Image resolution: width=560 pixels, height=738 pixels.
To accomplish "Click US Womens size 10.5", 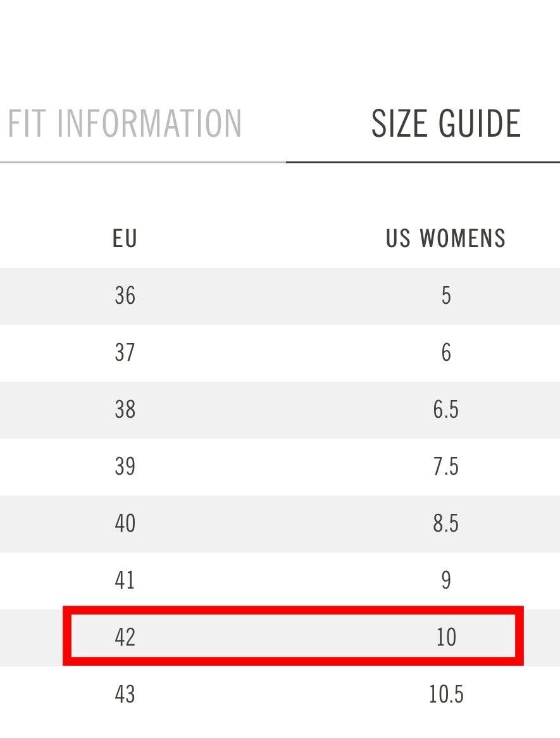I will (446, 694).
